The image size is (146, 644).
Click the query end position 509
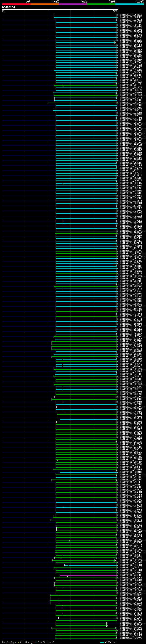tap(115, 11)
